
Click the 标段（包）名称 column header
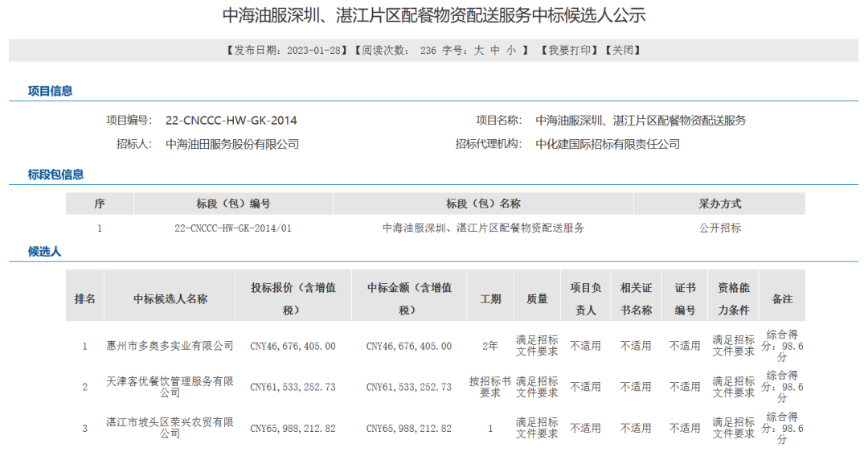(x=483, y=203)
